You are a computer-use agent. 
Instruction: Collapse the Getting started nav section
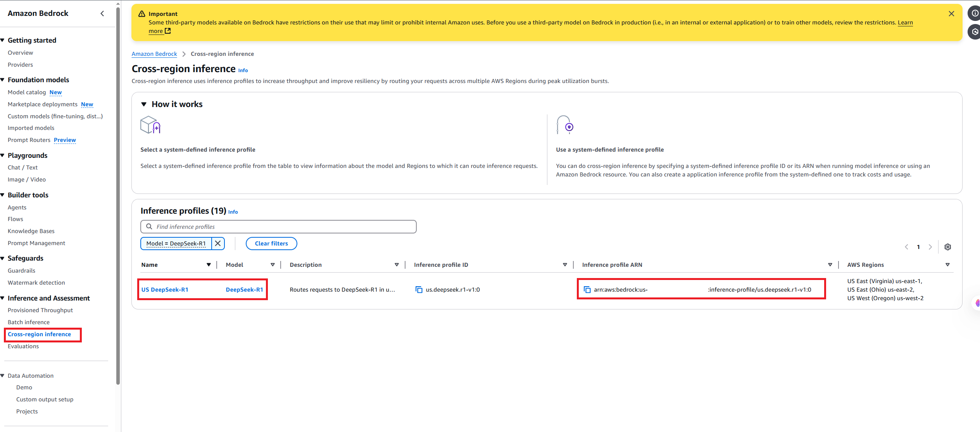(x=3, y=40)
